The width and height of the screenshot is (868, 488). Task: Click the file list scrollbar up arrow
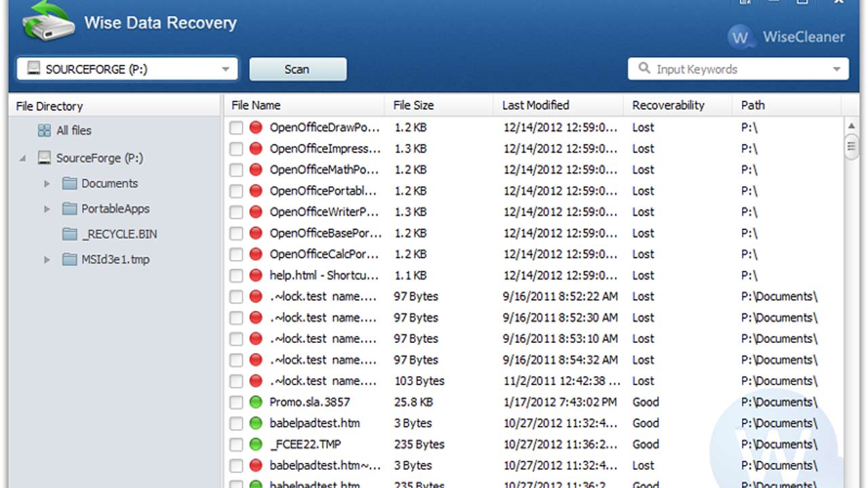(x=852, y=127)
